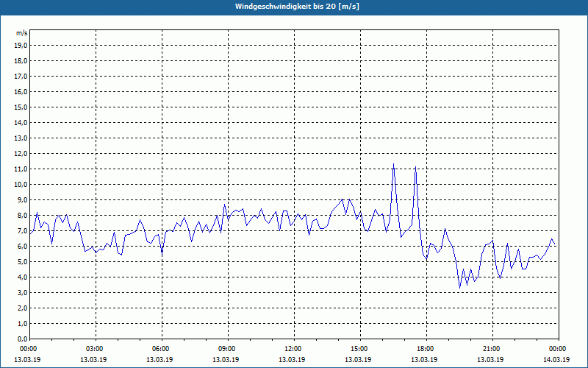Select the 1,0 y-axis label

tap(22, 323)
